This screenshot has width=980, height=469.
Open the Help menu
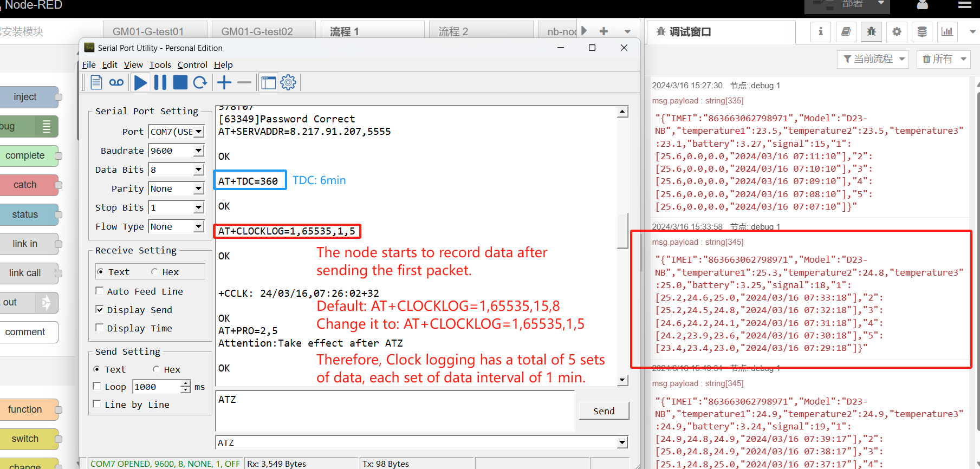click(x=223, y=65)
